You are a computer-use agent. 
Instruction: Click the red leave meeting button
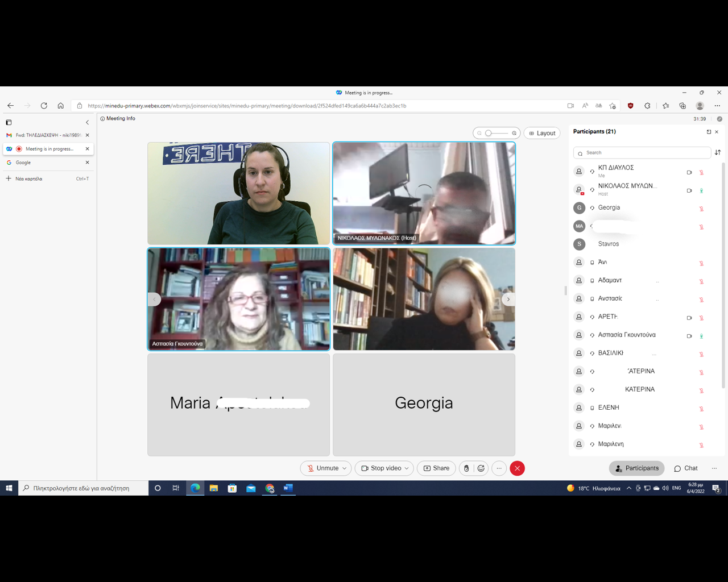coord(517,468)
